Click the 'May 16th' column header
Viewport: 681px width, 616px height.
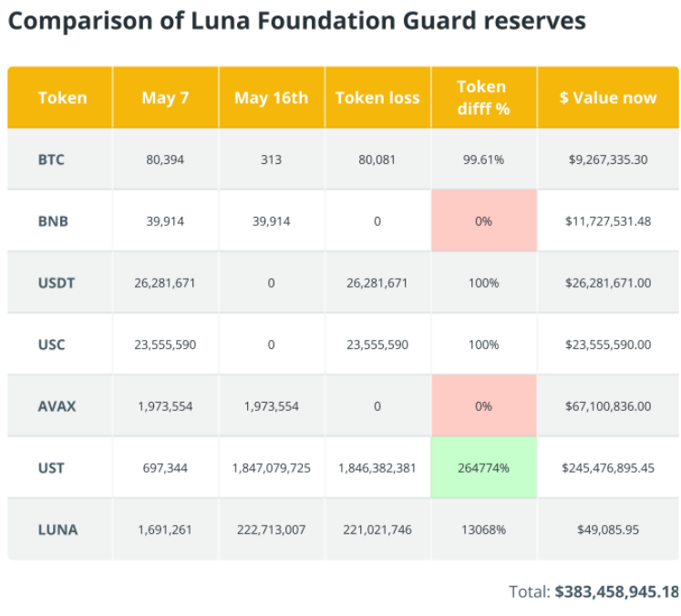point(272,98)
